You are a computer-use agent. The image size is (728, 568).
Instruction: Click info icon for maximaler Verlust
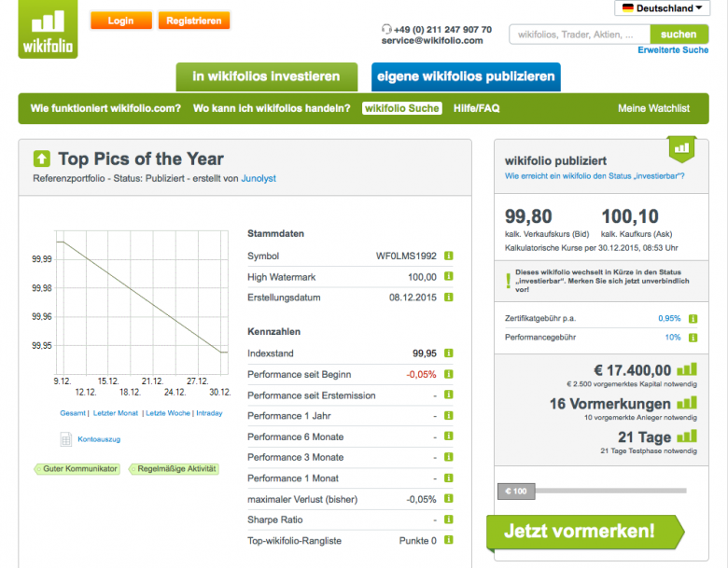[449, 499]
